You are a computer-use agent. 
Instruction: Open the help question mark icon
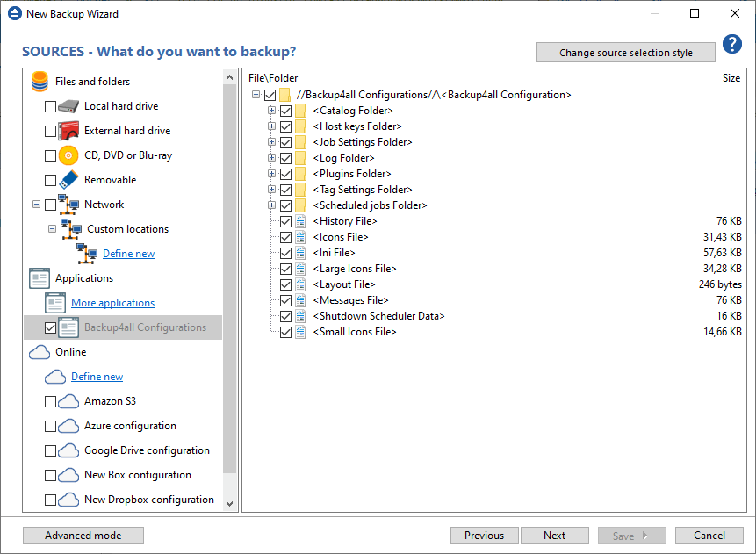(732, 44)
